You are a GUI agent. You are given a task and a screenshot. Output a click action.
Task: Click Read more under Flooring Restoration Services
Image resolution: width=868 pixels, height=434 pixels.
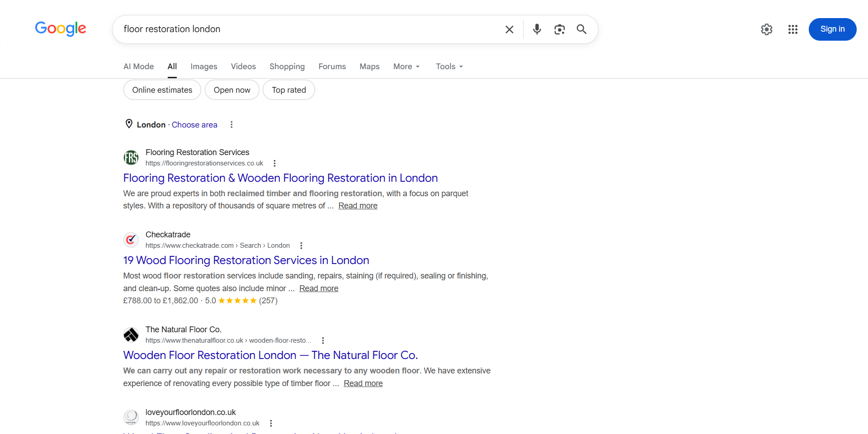pos(358,206)
